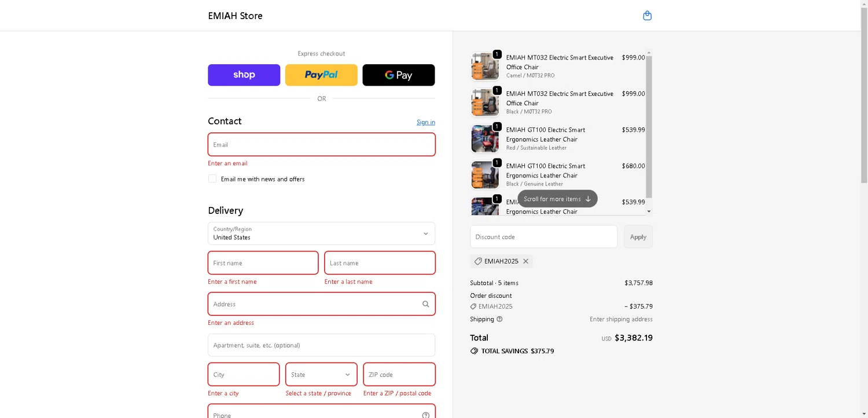Click the Scroll for more items button
868x418 pixels.
(x=557, y=199)
